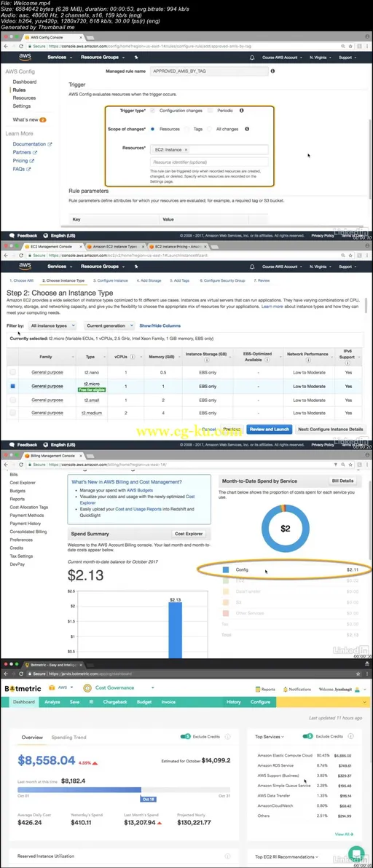Click the Bill Details button
373x868 pixels.
[344, 481]
